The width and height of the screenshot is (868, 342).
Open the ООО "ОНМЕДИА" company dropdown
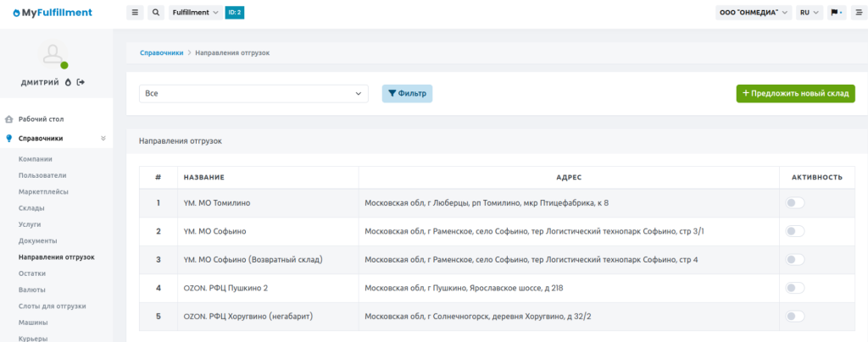[x=754, y=13]
